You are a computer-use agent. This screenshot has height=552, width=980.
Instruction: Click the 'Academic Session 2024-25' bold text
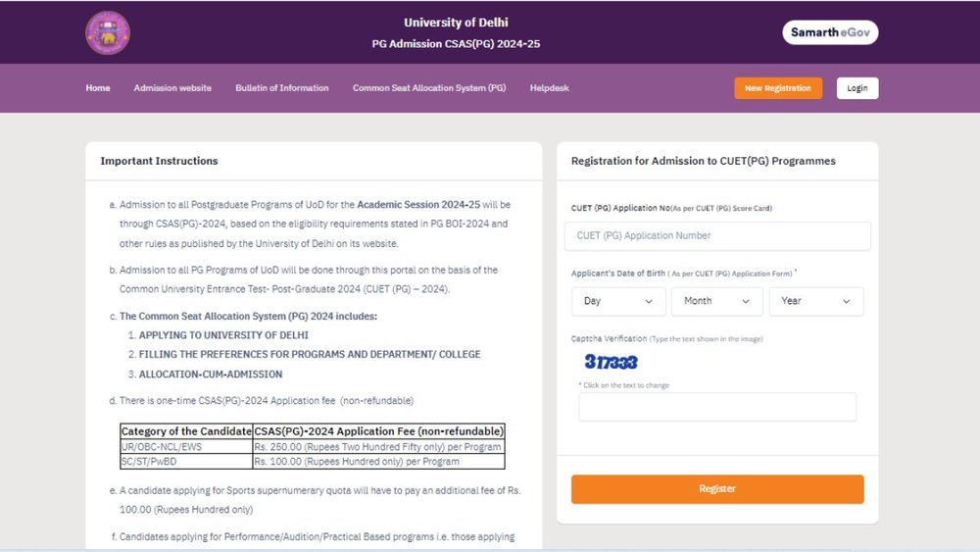[418, 204]
